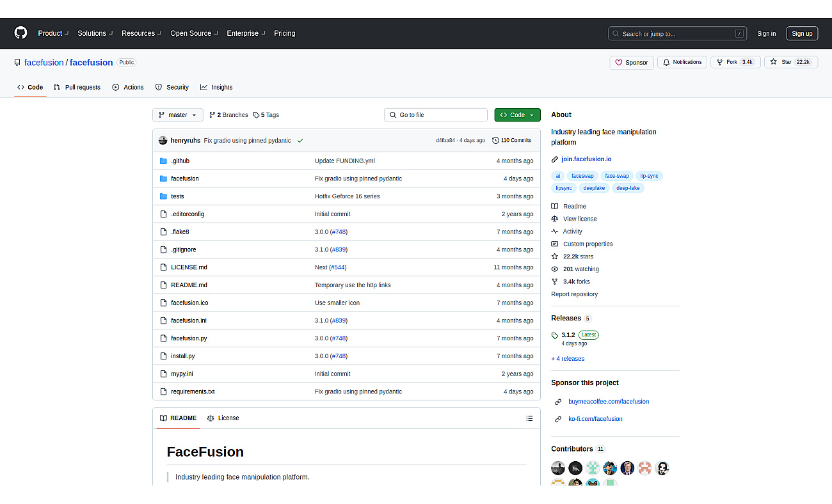Click Report repository link
The image size is (832, 504).
574,294
